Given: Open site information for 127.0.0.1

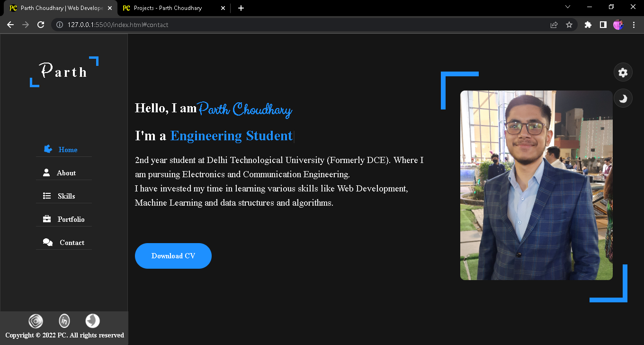Looking at the screenshot, I should coord(59,25).
